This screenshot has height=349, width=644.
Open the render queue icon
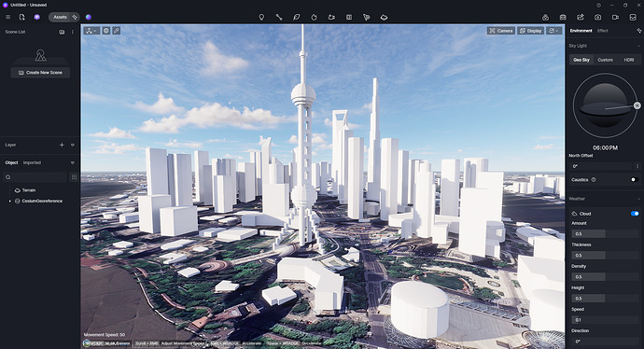tap(563, 17)
